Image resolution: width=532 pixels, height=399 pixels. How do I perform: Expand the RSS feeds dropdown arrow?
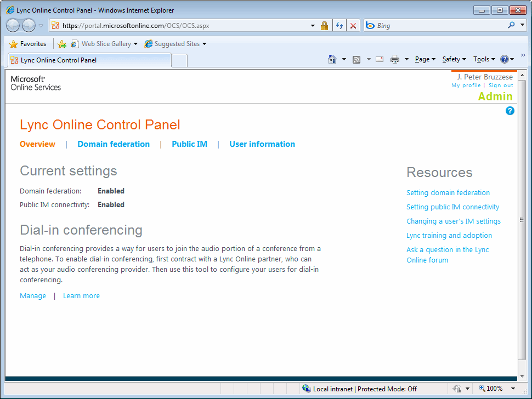pyautogui.click(x=369, y=59)
